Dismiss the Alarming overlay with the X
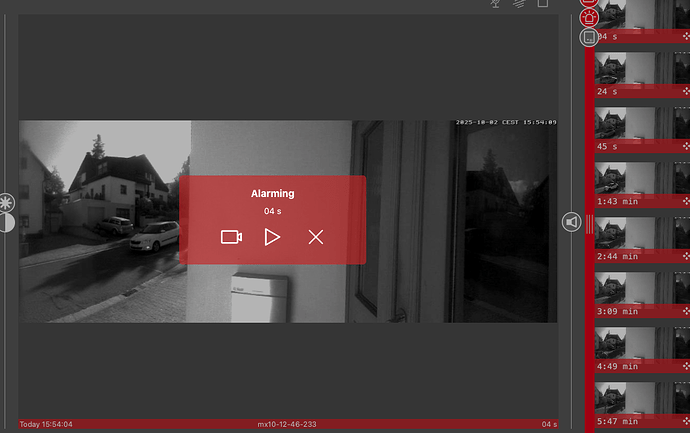 tap(316, 237)
